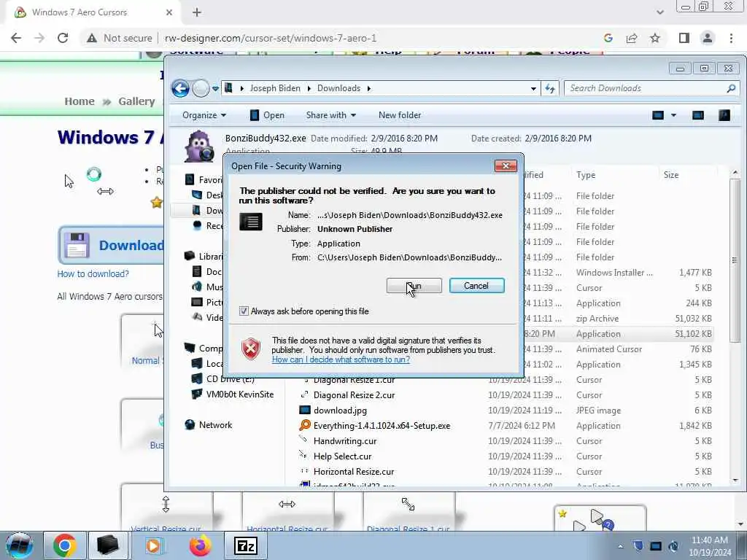Open Chrome three-dot menu
This screenshot has width=747, height=560.
(x=731, y=38)
